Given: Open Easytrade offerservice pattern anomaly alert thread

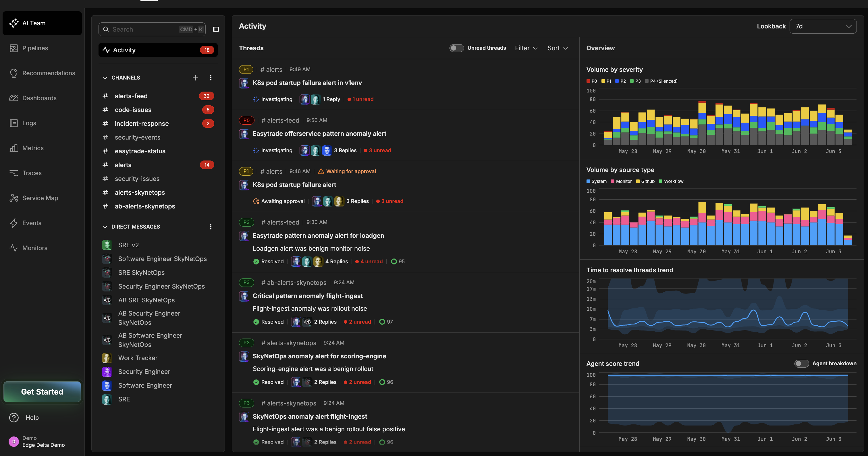Looking at the screenshot, I should [319, 134].
